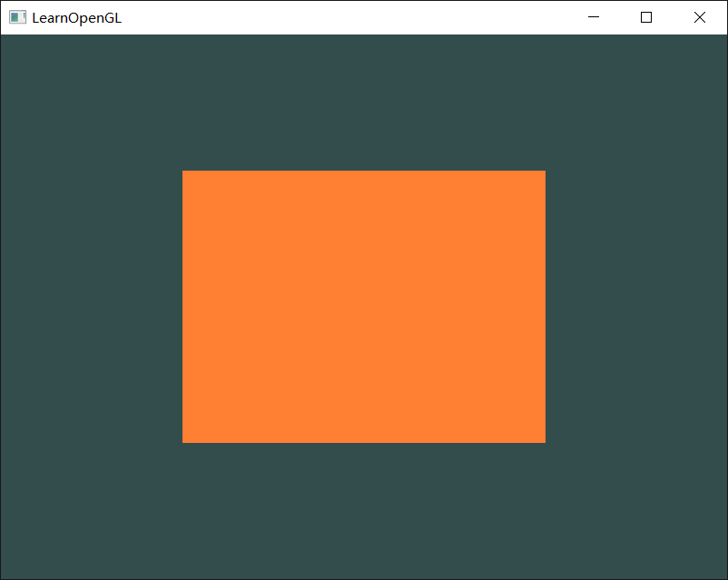
Task: Maximize the LearnOpenGL window
Action: [646, 17]
